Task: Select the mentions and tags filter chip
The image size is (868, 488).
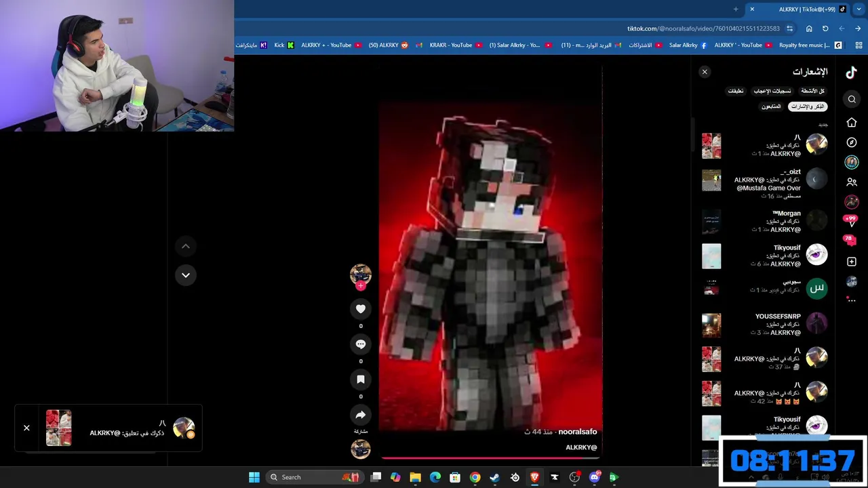Action: click(808, 106)
